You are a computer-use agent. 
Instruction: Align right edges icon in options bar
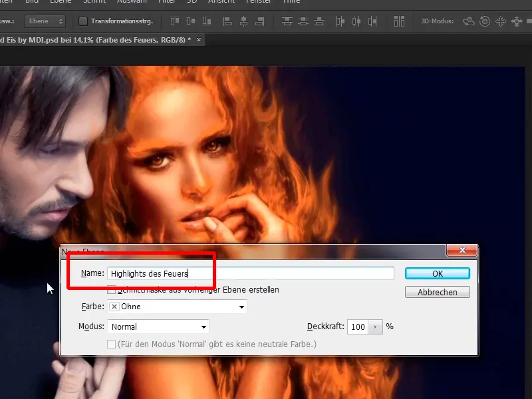260,21
